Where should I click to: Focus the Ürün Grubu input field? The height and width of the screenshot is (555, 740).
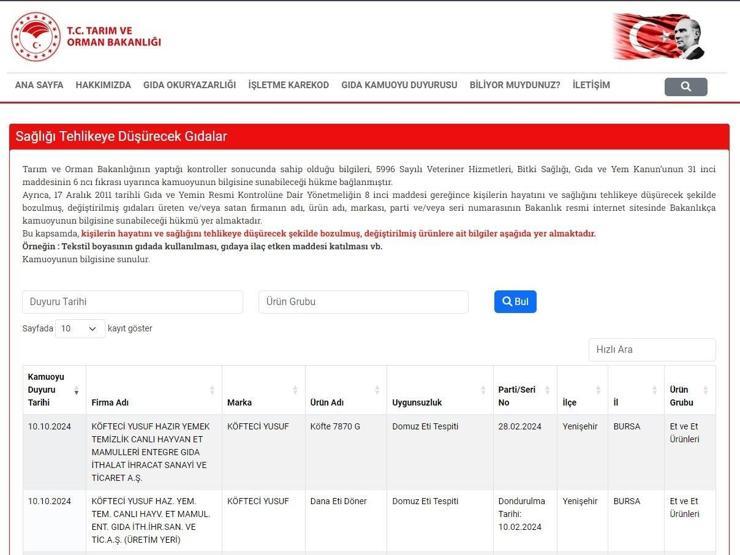[x=363, y=302]
